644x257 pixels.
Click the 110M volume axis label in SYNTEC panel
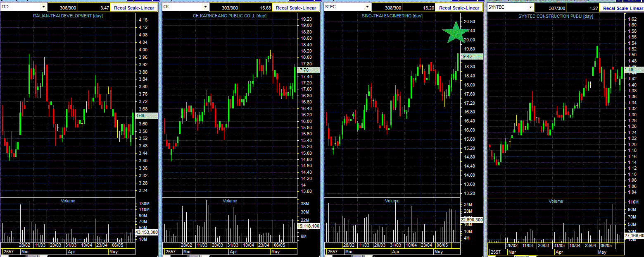[633, 202]
